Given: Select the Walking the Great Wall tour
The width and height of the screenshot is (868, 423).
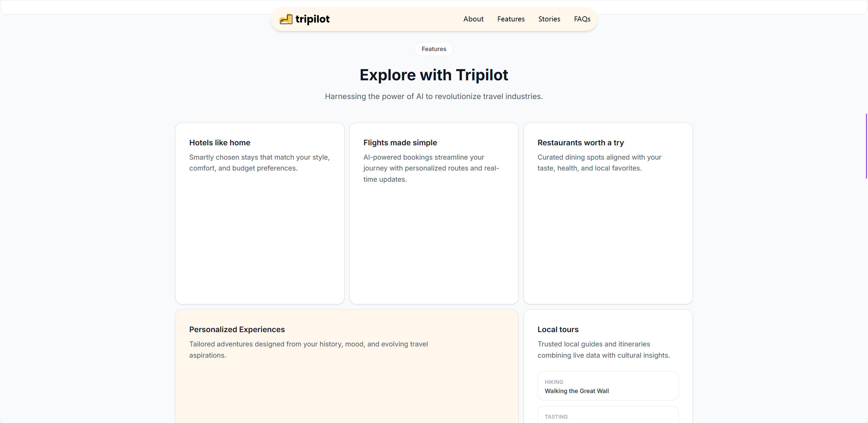Looking at the screenshot, I should 608,386.
